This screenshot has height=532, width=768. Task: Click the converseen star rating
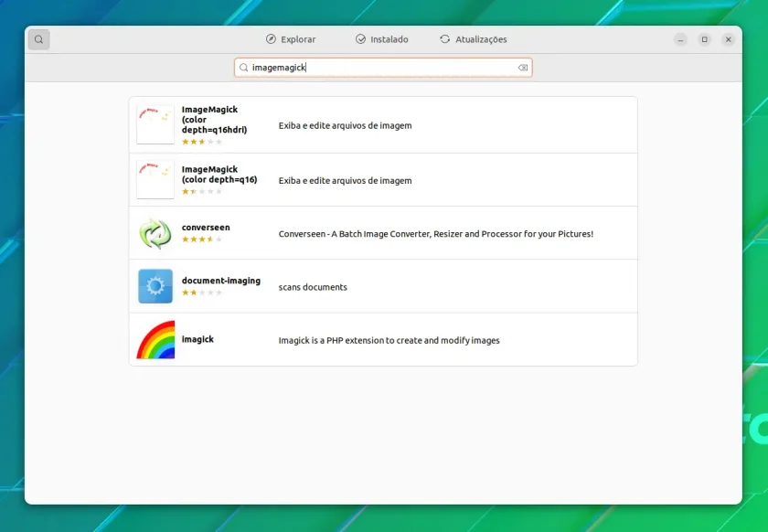click(x=202, y=239)
